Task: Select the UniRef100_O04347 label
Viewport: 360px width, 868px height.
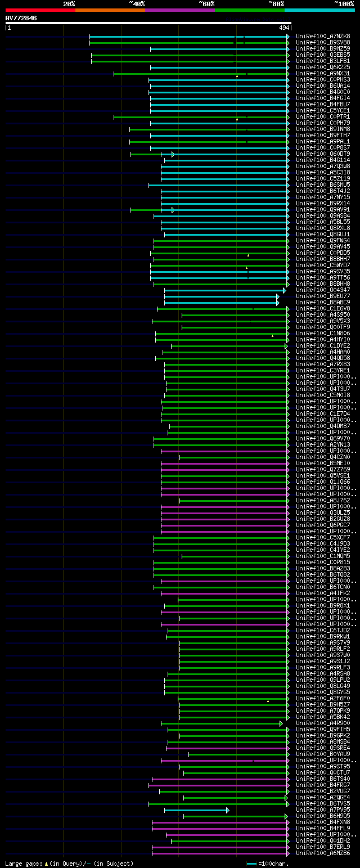Action: tap(323, 290)
